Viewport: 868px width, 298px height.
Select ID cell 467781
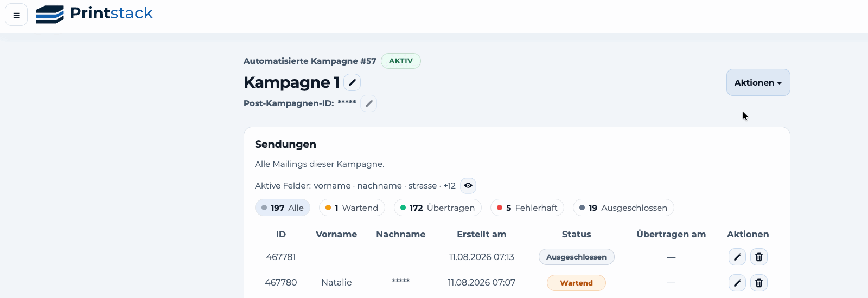[281, 257]
